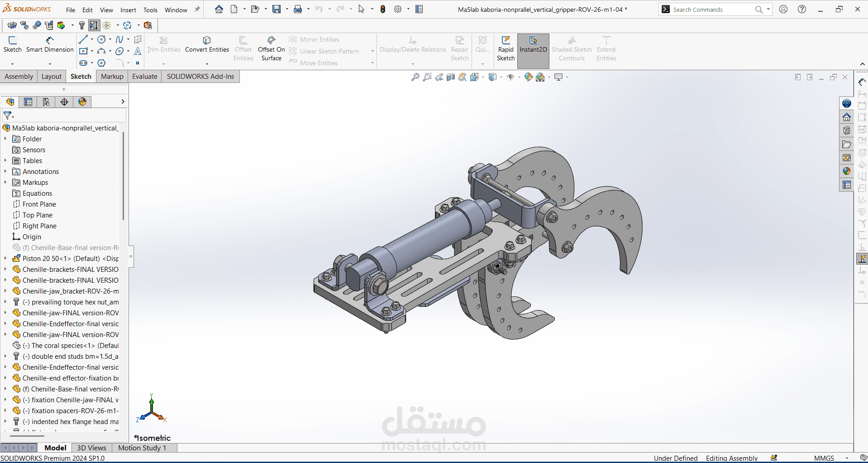This screenshot has width=868, height=463.
Task: Click the Line sketch tool icon
Action: [x=83, y=40]
